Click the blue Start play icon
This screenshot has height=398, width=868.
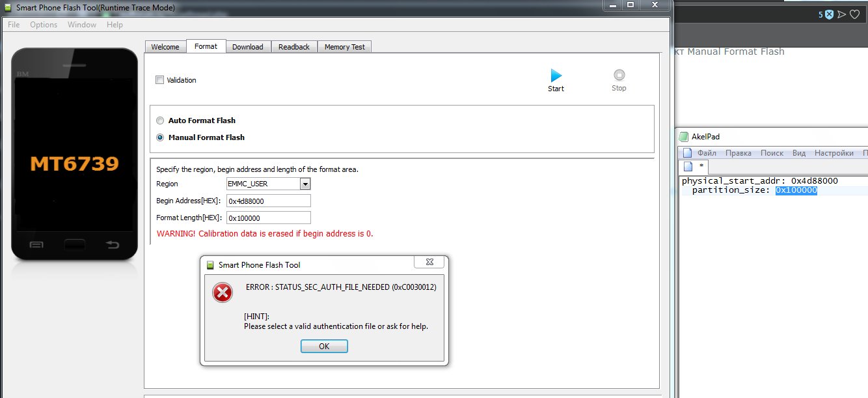[x=556, y=76]
